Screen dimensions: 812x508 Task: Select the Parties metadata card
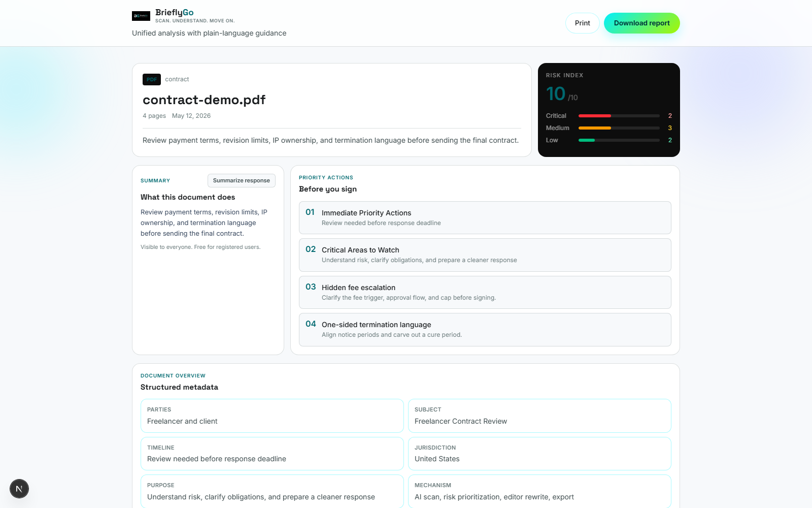272,416
